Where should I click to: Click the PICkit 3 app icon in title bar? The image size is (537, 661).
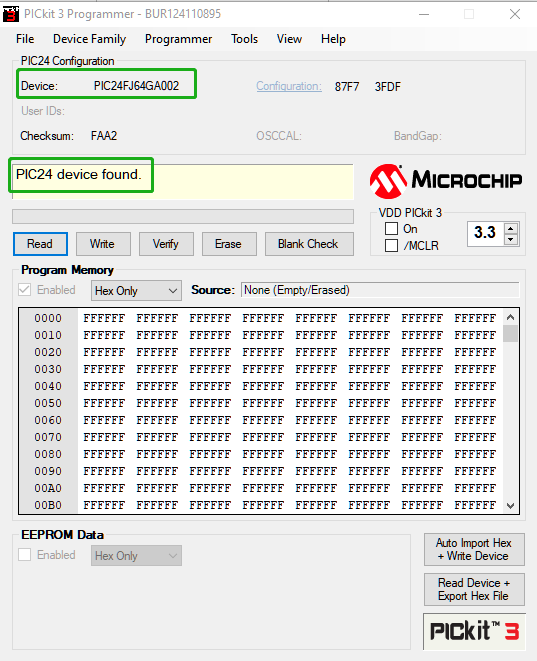pos(11,14)
